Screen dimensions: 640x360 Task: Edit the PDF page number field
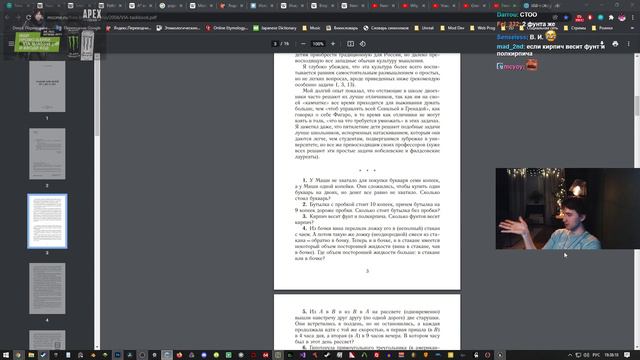click(276, 44)
